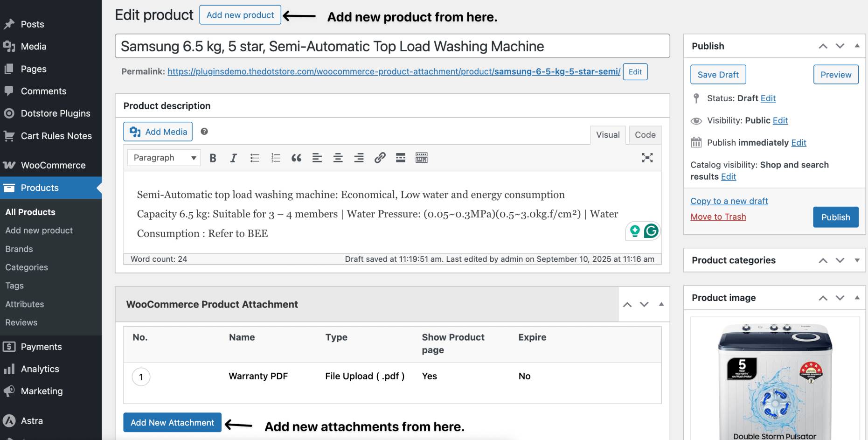Edit the Draft status
Image resolution: width=868 pixels, height=440 pixels.
[768, 98]
